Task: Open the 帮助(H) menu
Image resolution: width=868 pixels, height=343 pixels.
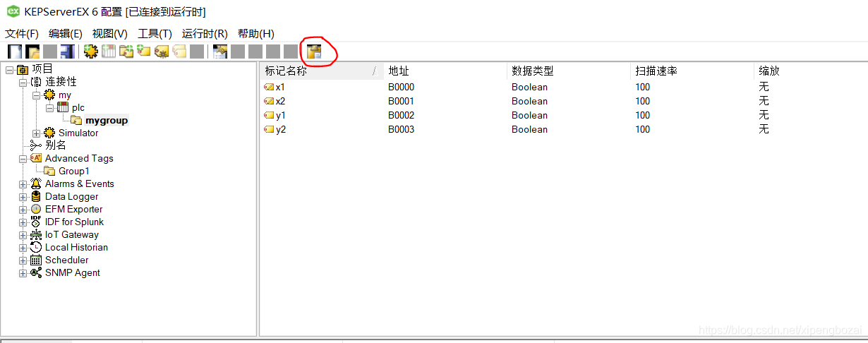Action: pos(256,33)
